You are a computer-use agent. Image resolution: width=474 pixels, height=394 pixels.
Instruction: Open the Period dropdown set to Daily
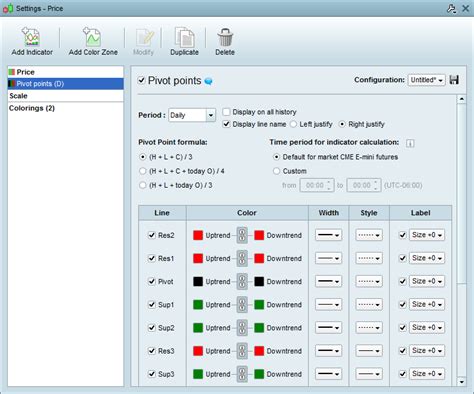192,115
